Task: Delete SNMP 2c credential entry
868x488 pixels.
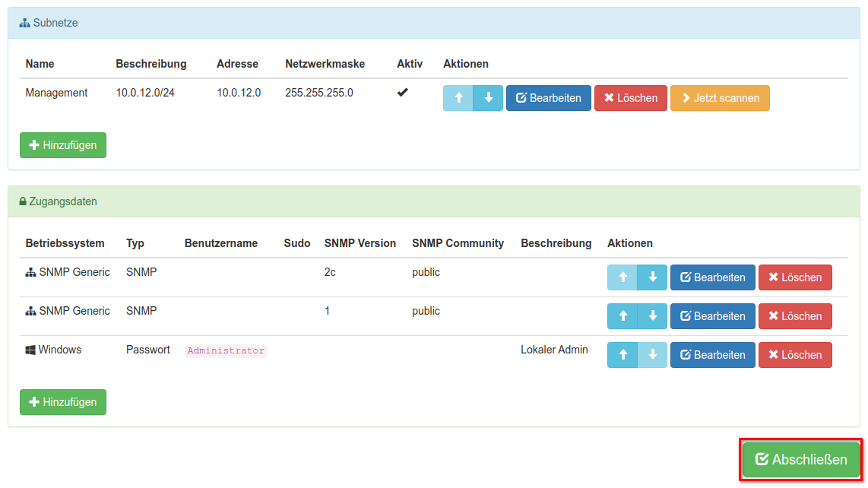Action: click(x=795, y=277)
